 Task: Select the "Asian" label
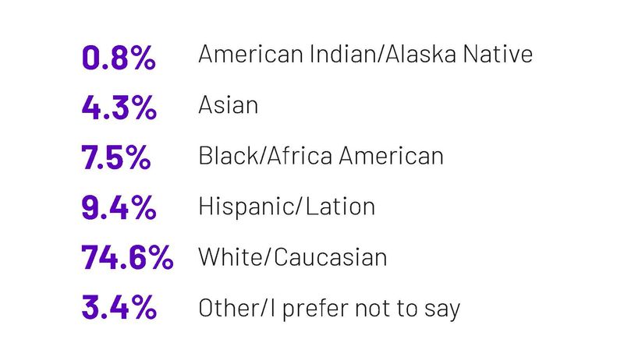coord(228,105)
